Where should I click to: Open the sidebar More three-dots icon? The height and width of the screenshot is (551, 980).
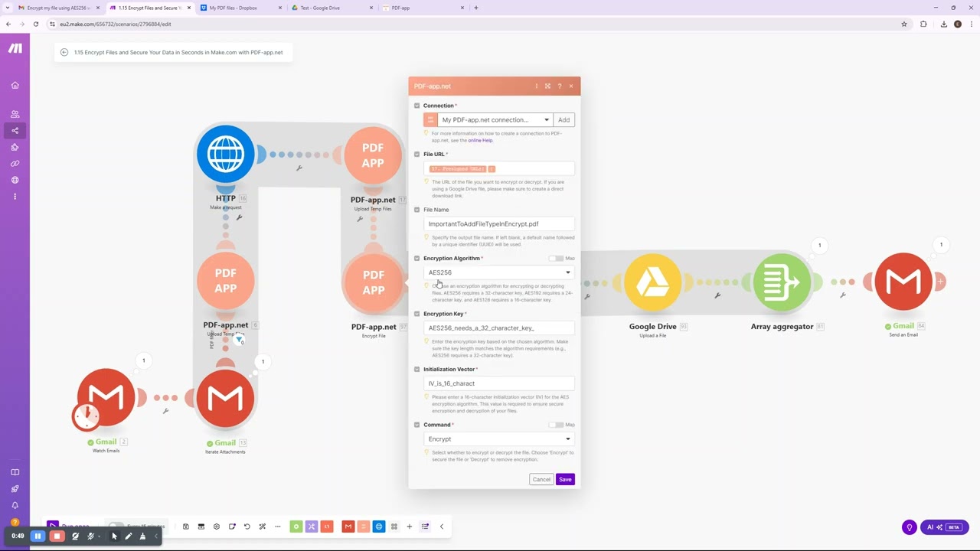[15, 197]
